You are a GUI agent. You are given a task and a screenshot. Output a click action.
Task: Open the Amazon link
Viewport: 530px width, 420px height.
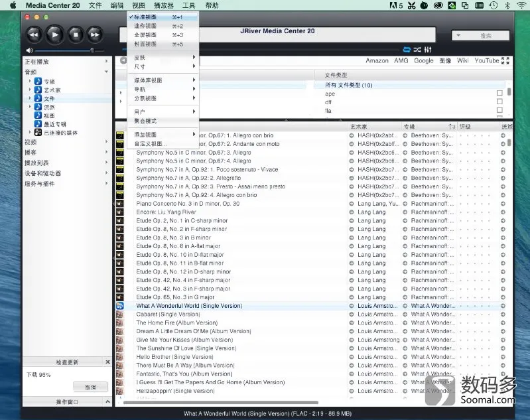pos(377,60)
